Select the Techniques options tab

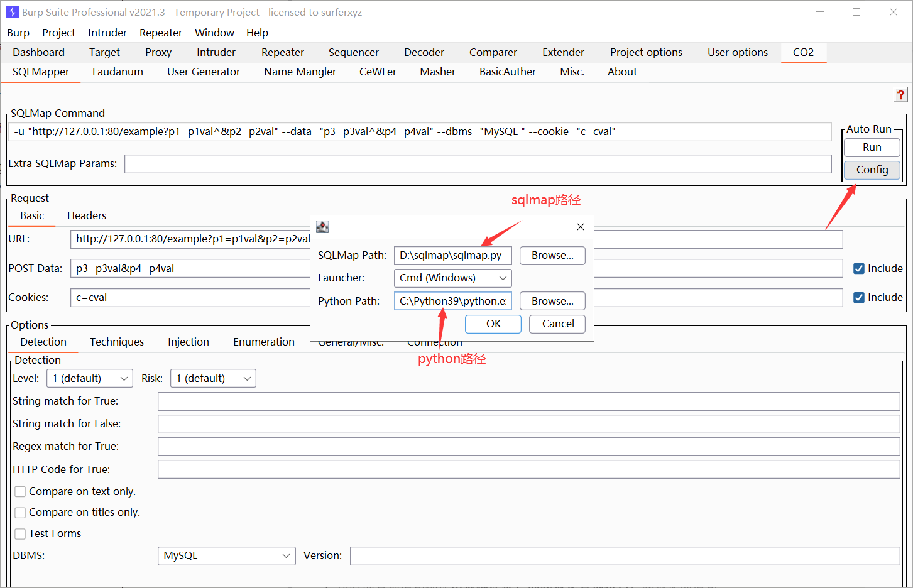[117, 342]
